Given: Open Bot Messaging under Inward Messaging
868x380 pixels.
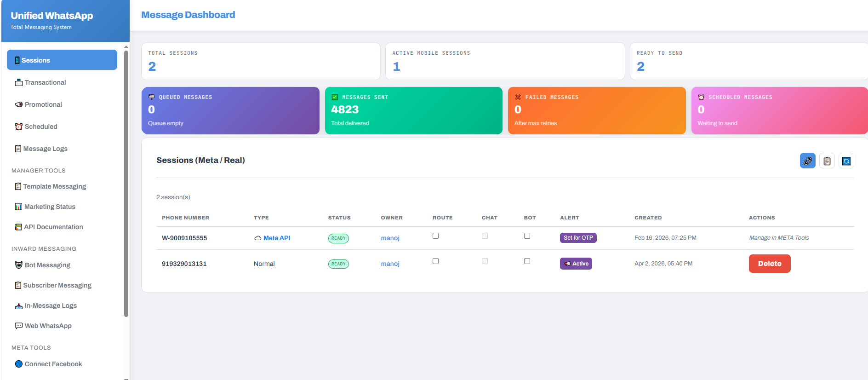Looking at the screenshot, I should coord(62,265).
